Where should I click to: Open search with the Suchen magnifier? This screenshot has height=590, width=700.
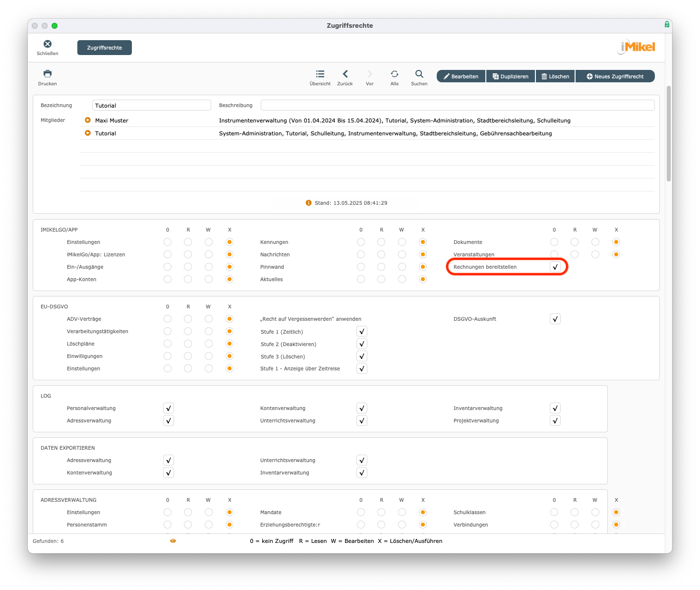pyautogui.click(x=419, y=74)
